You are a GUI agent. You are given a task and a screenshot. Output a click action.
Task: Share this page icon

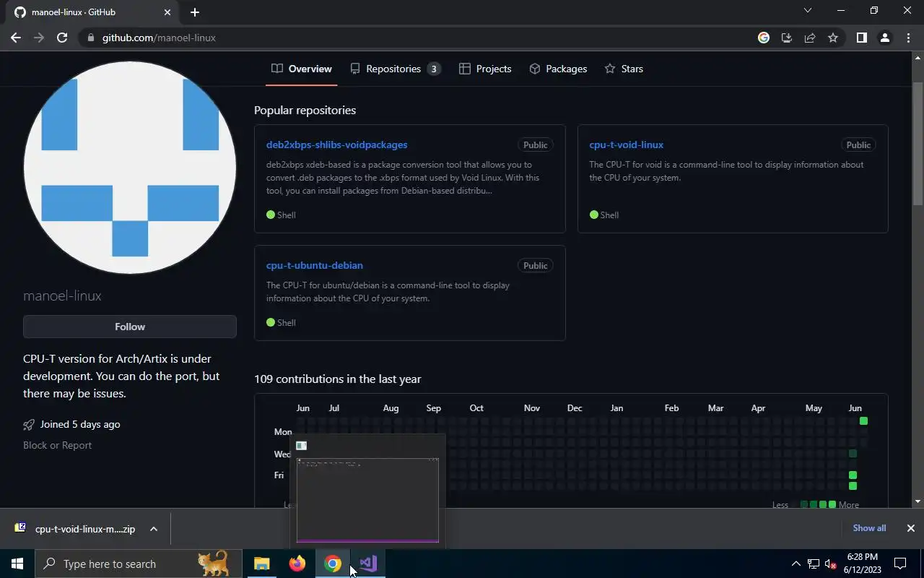(x=810, y=38)
